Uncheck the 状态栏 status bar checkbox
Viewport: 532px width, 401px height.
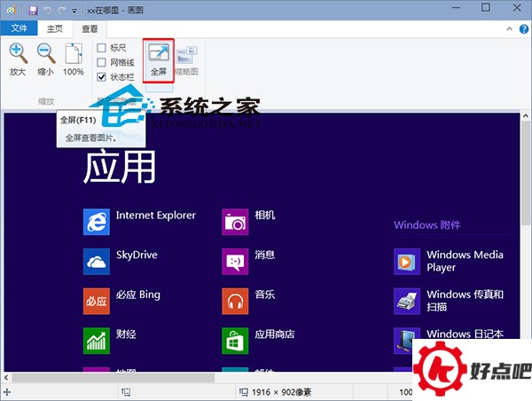pyautogui.click(x=101, y=77)
